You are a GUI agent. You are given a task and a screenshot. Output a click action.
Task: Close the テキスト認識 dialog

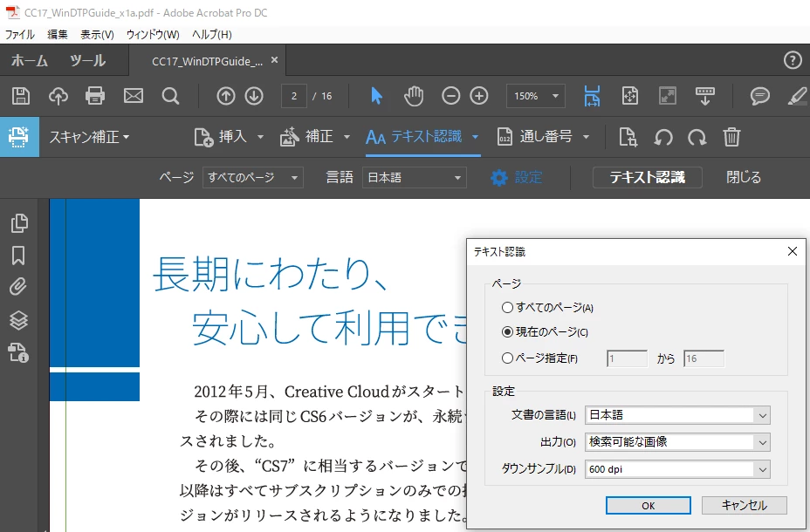(x=793, y=251)
